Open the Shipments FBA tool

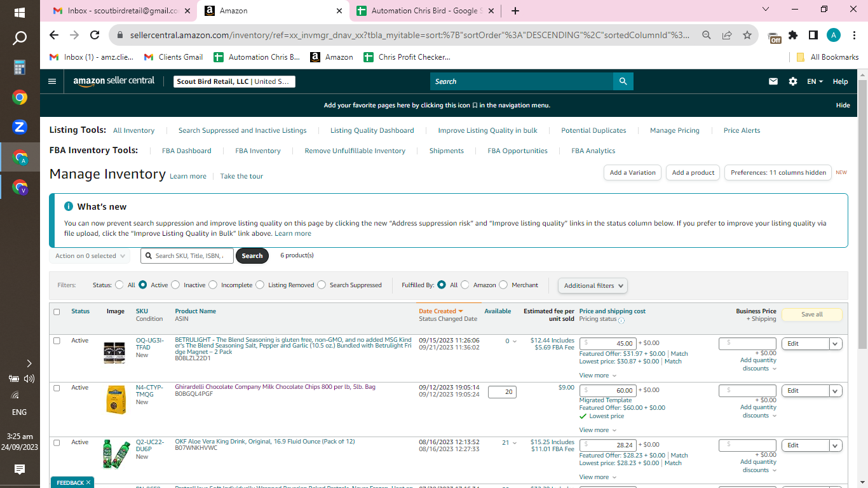(x=446, y=151)
